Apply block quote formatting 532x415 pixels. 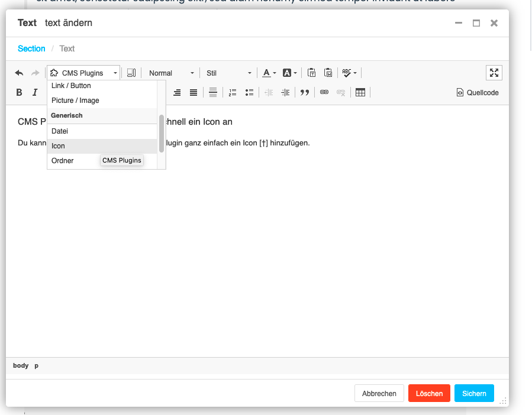click(x=305, y=93)
